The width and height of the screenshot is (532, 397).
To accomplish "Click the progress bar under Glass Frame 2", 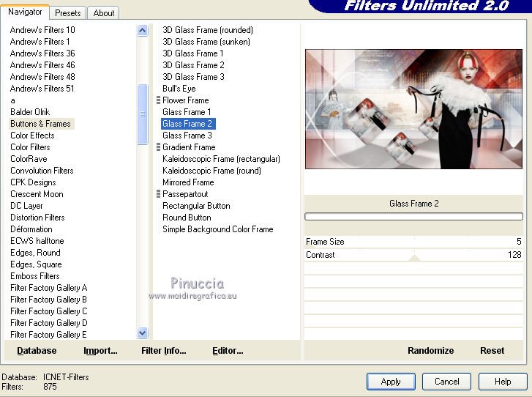I will coord(413,216).
